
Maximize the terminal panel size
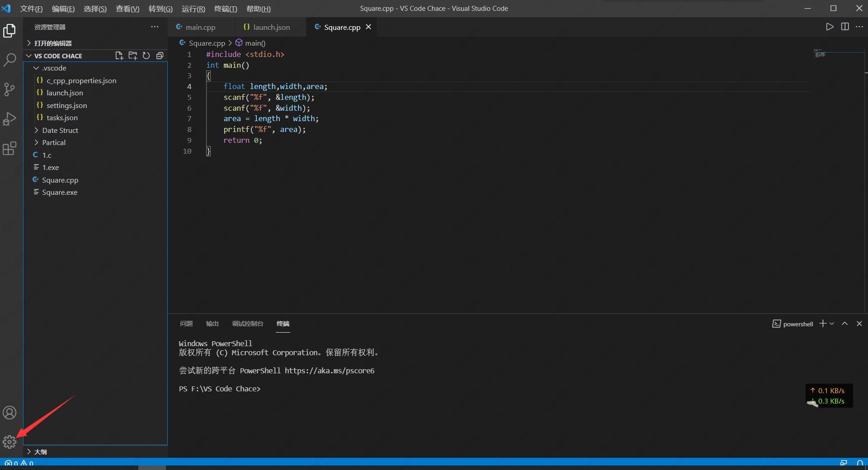[844, 324]
